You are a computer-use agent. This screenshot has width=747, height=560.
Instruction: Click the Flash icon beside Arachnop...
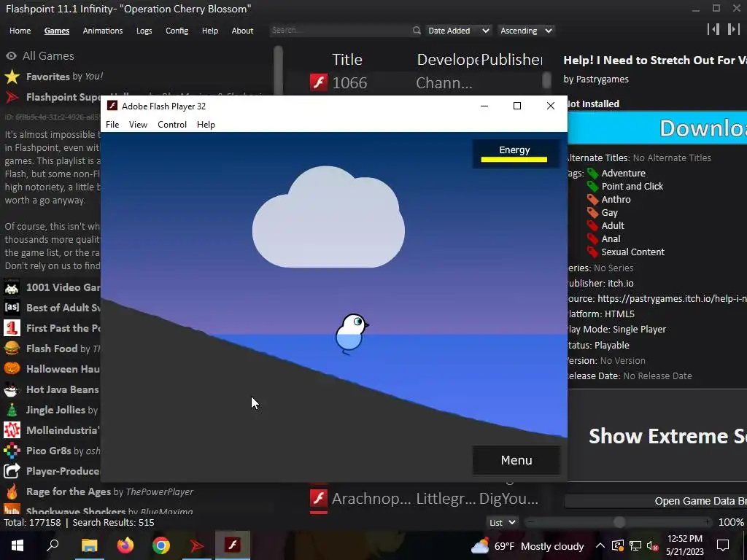pos(319,499)
